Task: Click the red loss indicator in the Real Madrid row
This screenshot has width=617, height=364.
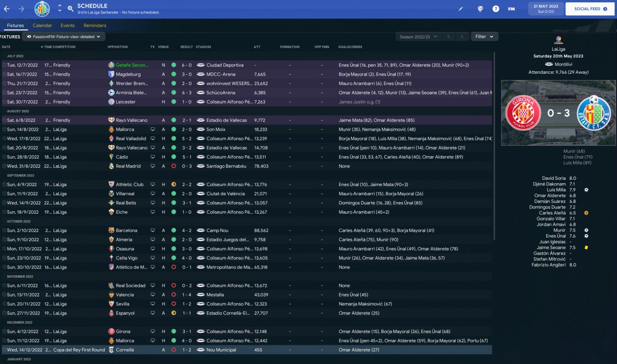Action: click(174, 166)
